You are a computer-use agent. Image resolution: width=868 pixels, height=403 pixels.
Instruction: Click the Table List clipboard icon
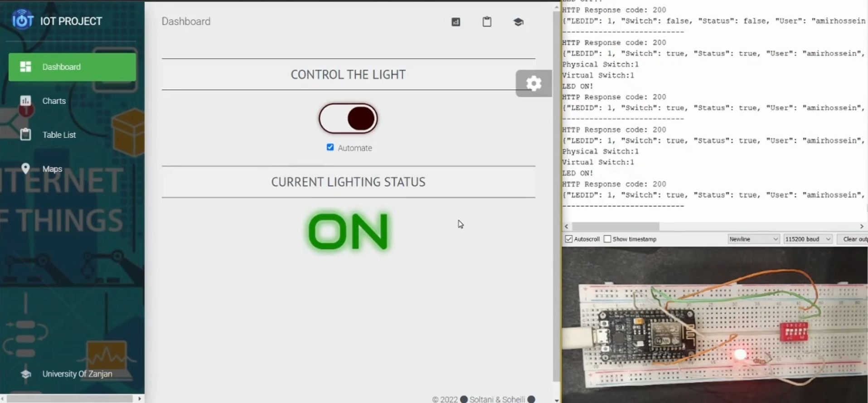(25, 135)
